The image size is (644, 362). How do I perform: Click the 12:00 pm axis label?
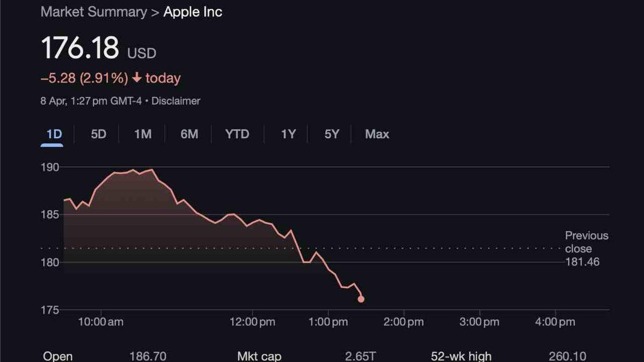pos(252,322)
